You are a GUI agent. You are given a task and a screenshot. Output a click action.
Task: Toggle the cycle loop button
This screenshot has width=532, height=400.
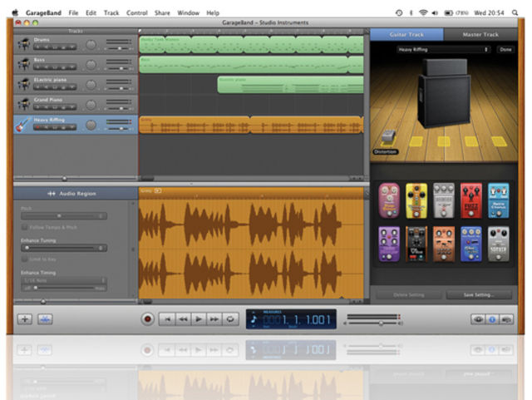(230, 319)
